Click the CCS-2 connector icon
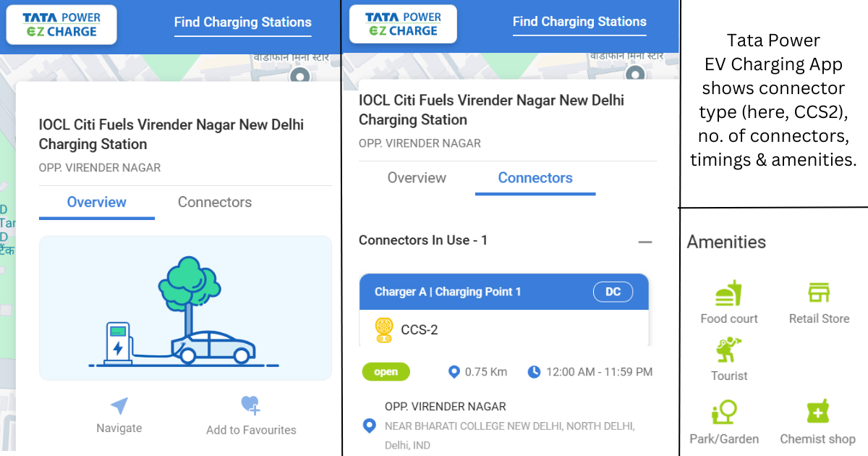868x456 pixels. pos(383,330)
